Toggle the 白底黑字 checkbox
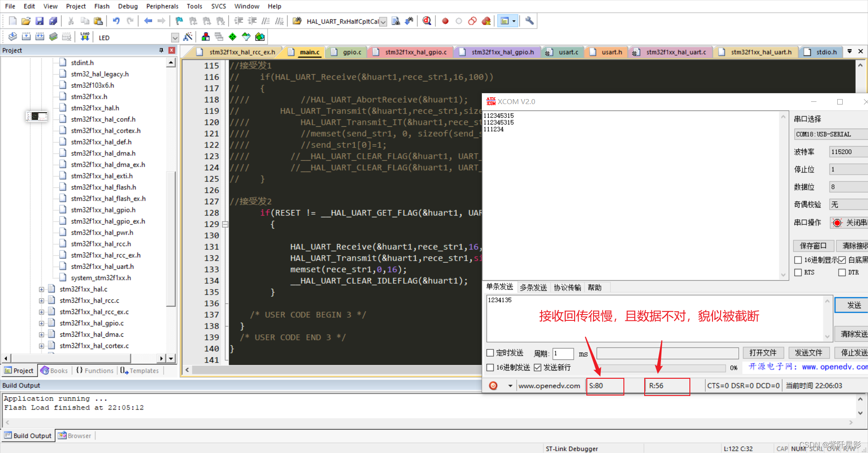The width and height of the screenshot is (868, 453). click(842, 260)
